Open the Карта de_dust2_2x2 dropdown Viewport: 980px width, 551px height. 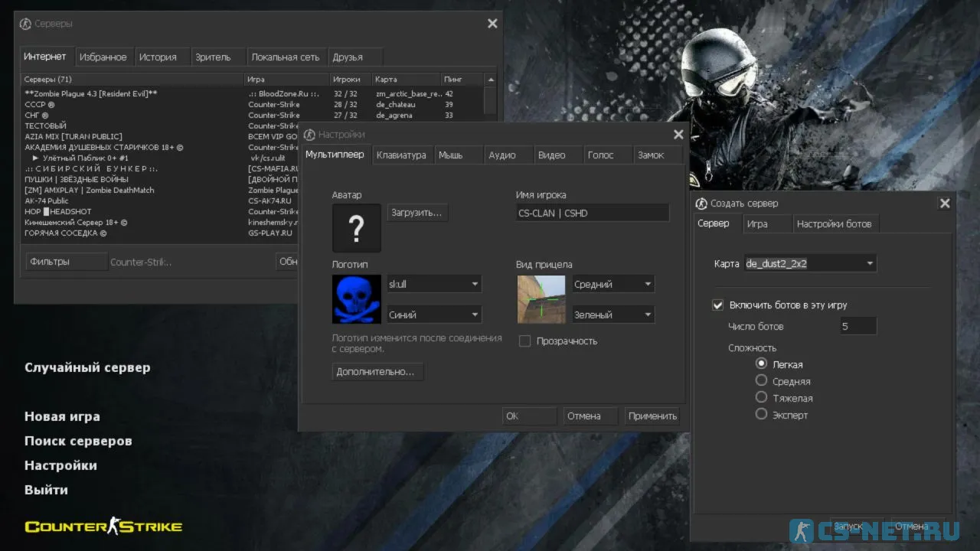click(870, 264)
